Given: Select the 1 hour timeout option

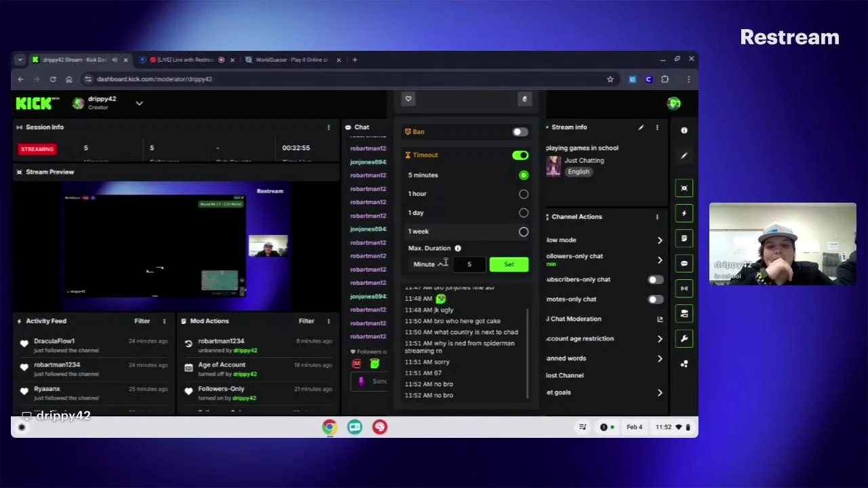Looking at the screenshot, I should click(x=524, y=195).
